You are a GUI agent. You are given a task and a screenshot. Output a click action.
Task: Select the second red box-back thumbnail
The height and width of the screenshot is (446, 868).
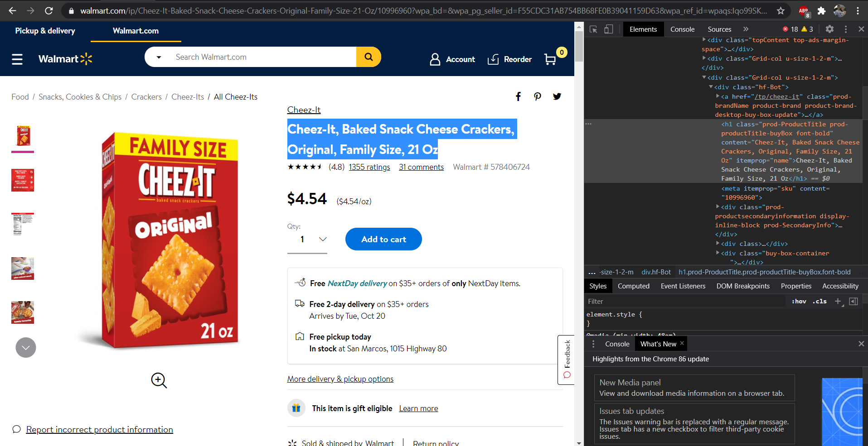[23, 180]
